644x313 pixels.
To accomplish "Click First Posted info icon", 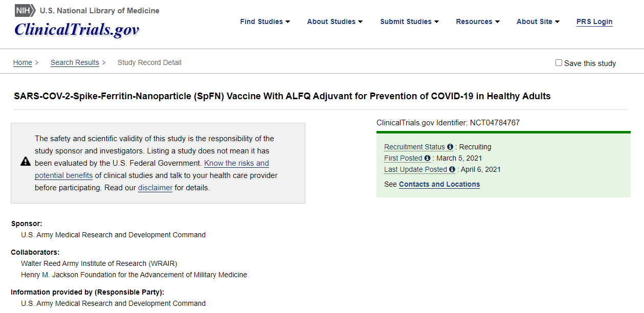I will (428, 159).
